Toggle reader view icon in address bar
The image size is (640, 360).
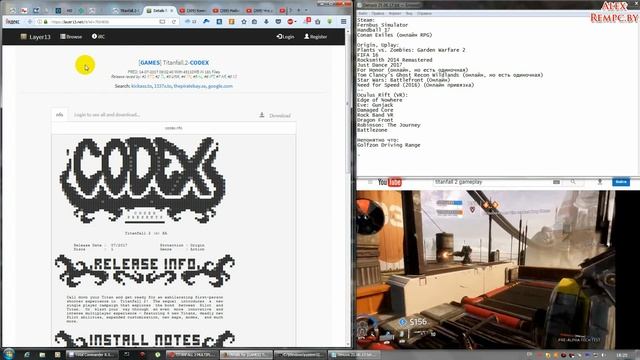coord(162,22)
